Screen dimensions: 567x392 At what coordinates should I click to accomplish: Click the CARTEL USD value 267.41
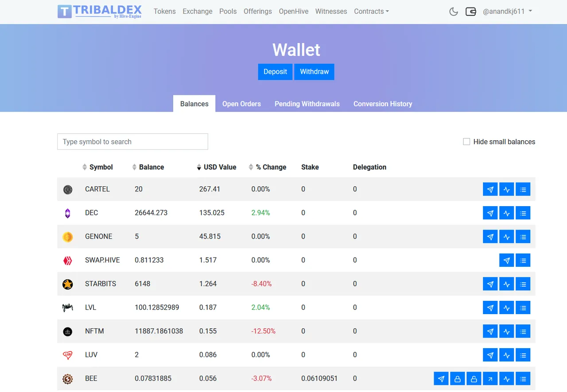pos(210,189)
